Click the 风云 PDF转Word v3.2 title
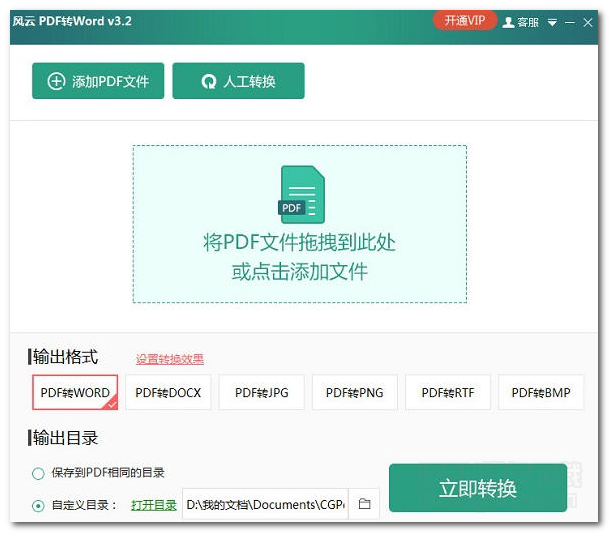609x533 pixels. [72, 21]
